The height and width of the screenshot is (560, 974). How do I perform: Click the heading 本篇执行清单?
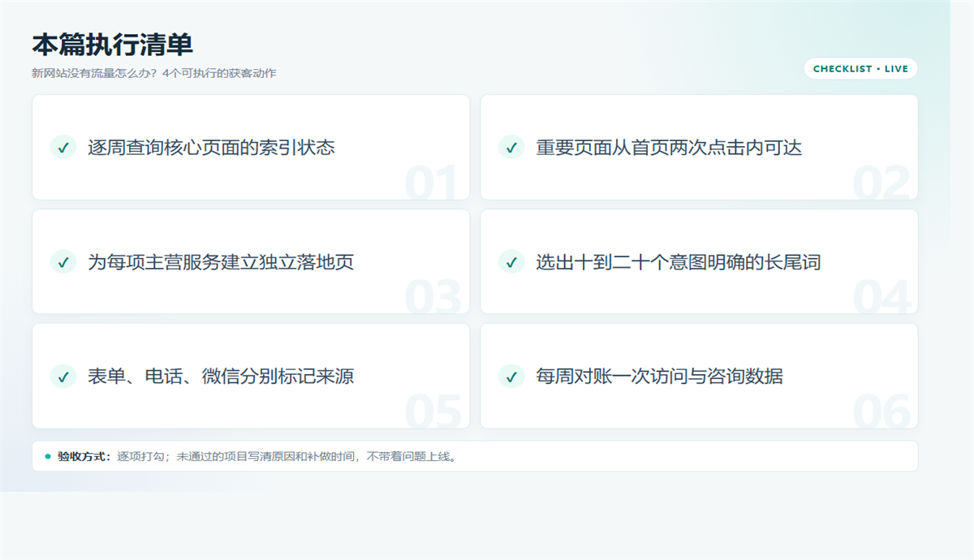point(113,45)
